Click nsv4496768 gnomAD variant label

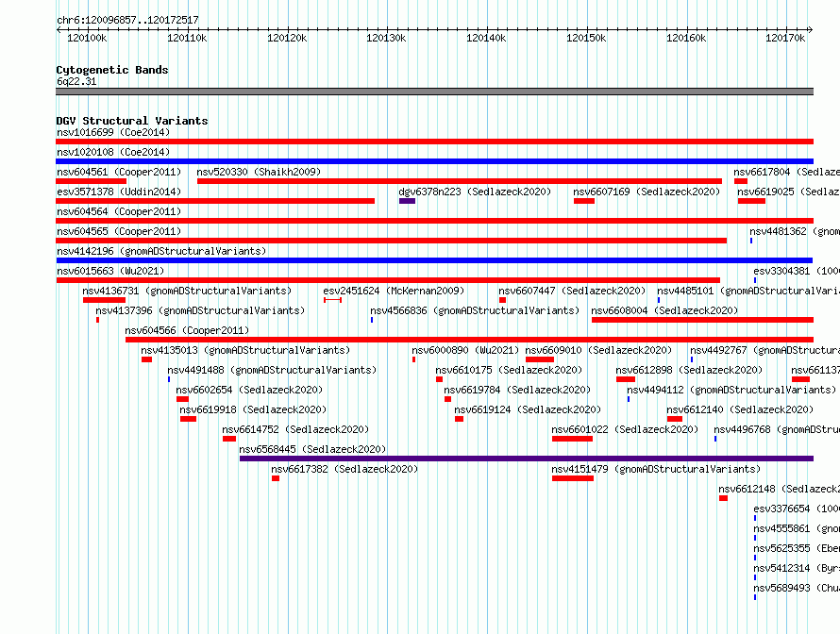click(777, 429)
